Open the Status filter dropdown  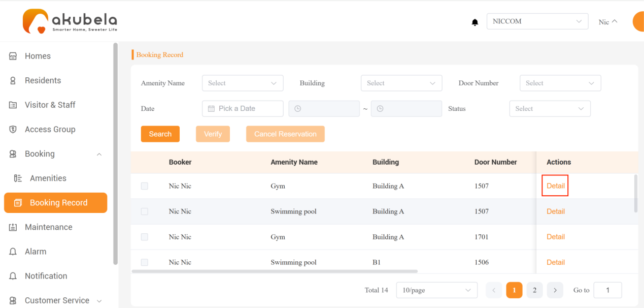550,108
